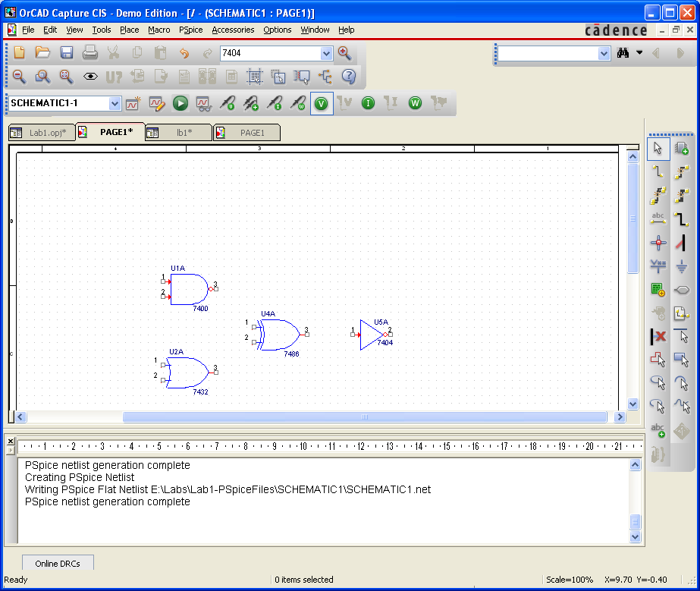
Task: Expand the SCHEMATIC1-1 profile dropdown
Action: (115, 104)
